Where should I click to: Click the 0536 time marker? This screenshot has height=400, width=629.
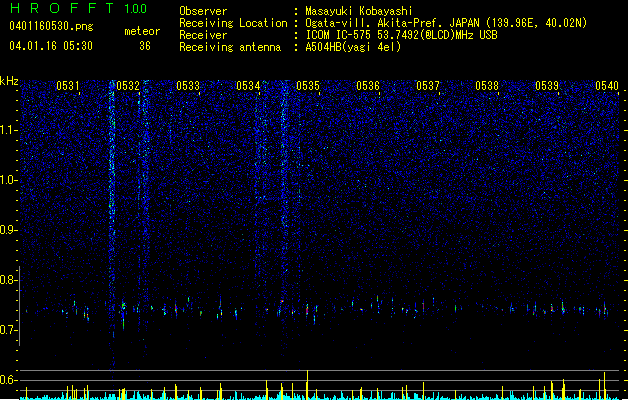coord(368,86)
